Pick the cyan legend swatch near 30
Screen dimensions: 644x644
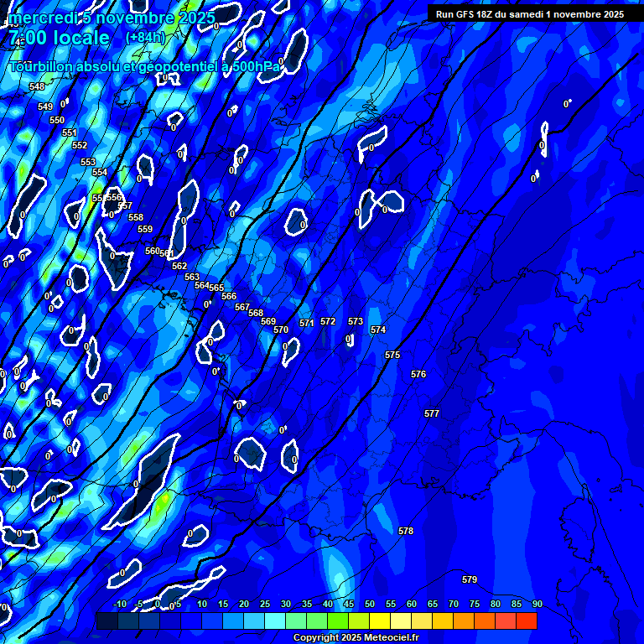point(275,621)
